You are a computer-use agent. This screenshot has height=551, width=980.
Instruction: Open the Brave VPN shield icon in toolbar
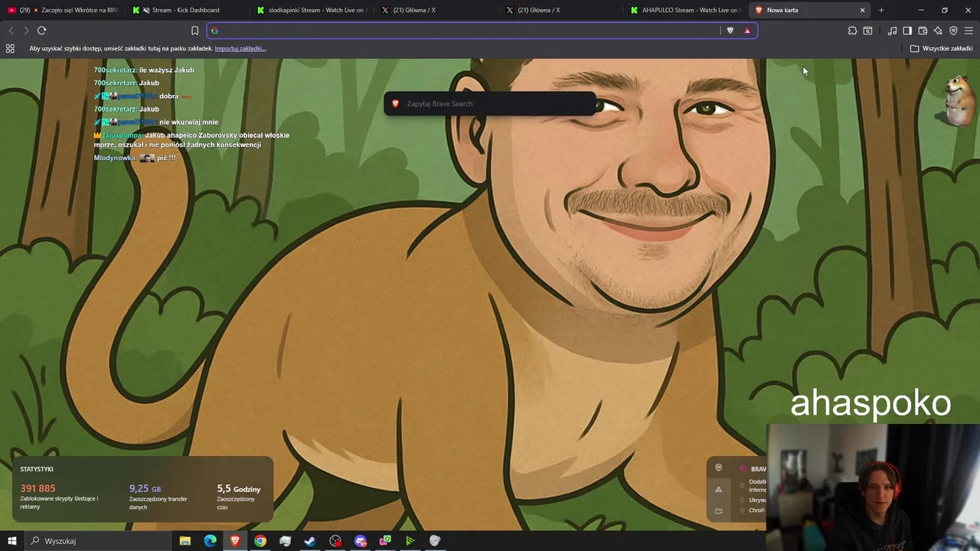coord(953,31)
